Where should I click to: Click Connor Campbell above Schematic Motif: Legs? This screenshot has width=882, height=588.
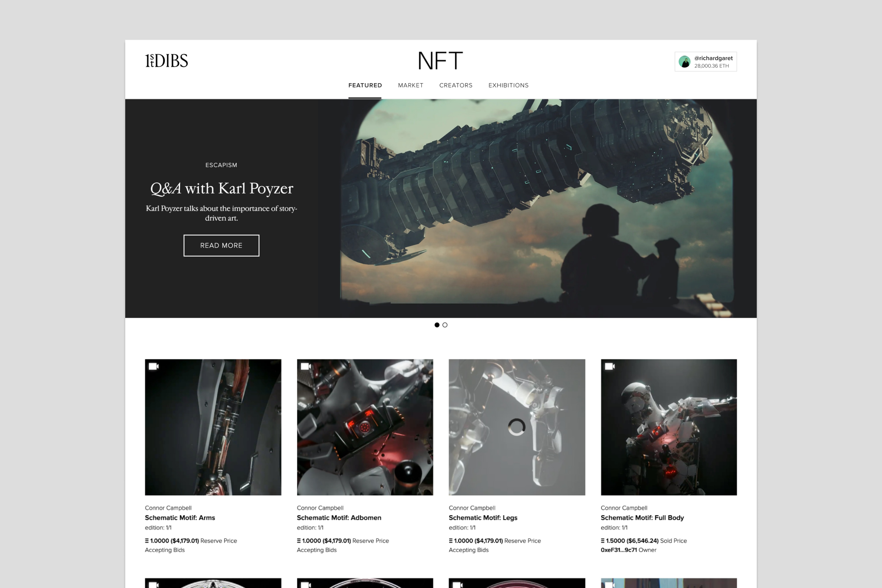(x=472, y=508)
